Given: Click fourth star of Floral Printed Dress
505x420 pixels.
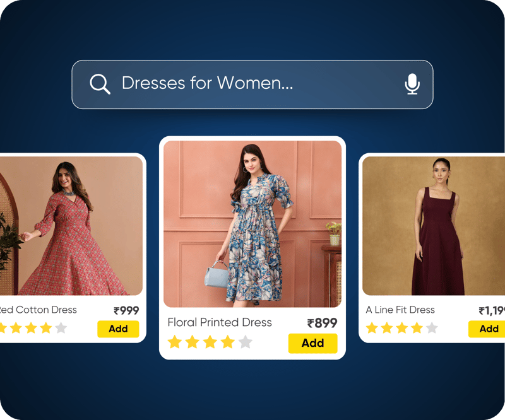Looking at the screenshot, I should point(228,342).
